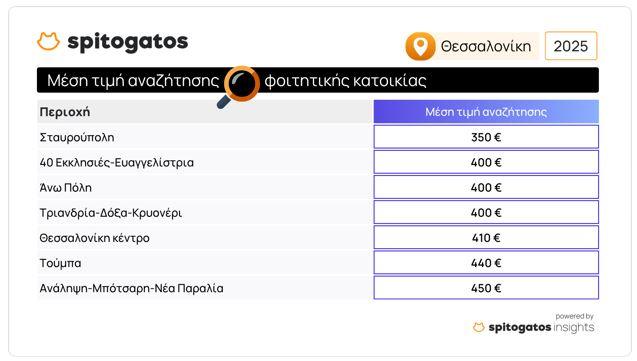Viewport: 637px width, 361px height.
Task: Click Τριανδρία-Δόξα-Κρυονέρι area name
Action: coord(110,213)
